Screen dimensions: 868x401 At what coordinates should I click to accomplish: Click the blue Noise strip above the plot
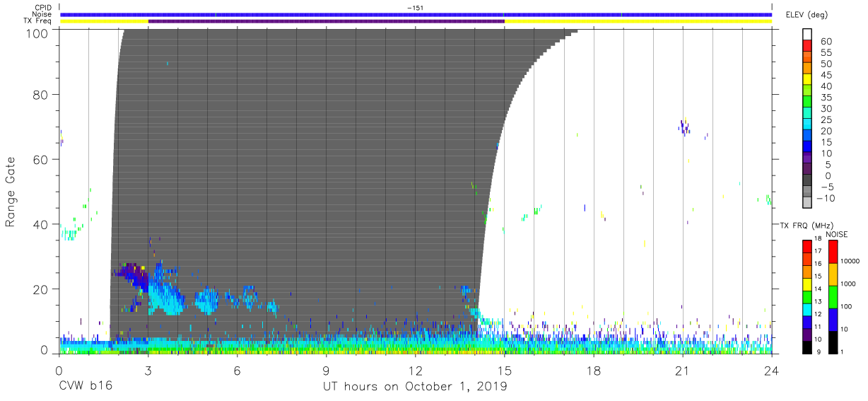pyautogui.click(x=416, y=14)
